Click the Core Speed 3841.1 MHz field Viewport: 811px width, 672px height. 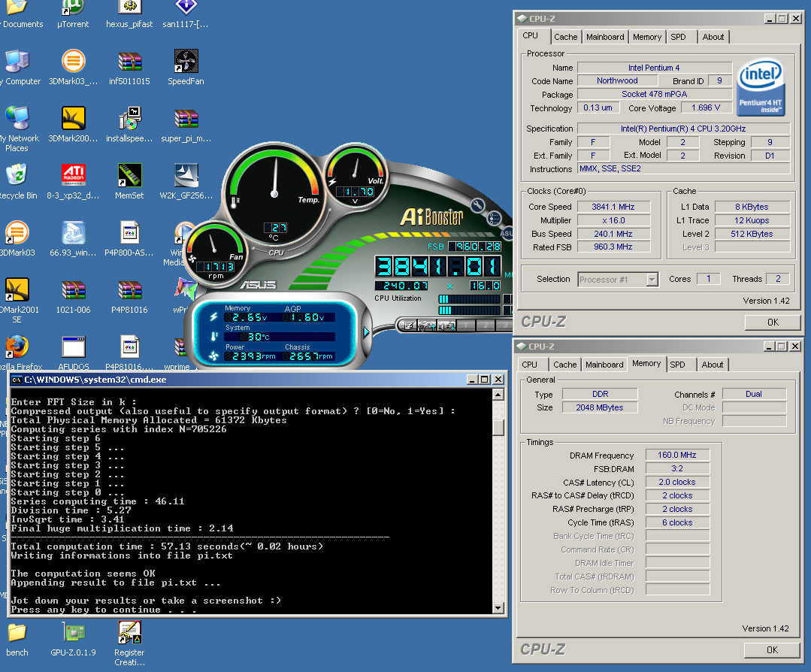pos(613,207)
